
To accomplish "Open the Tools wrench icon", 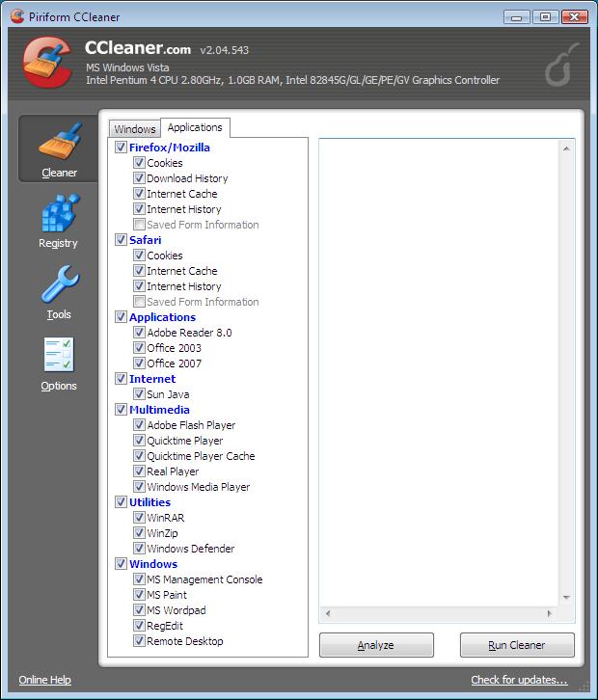I will click(61, 283).
